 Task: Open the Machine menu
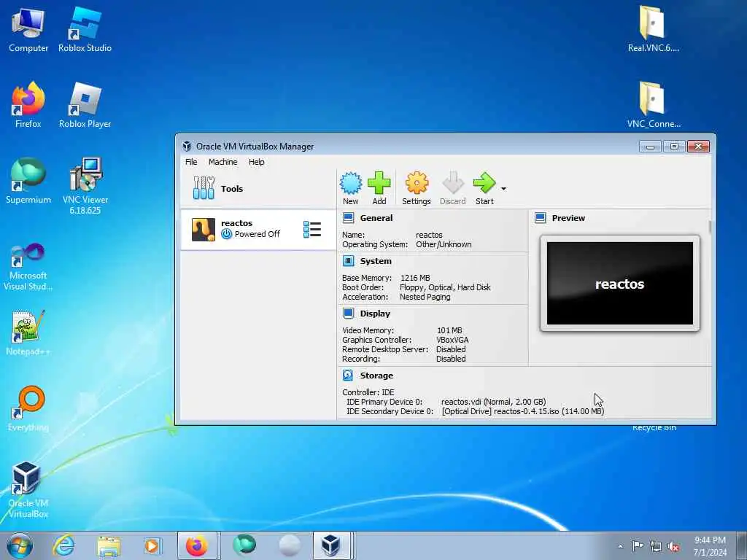click(x=222, y=162)
